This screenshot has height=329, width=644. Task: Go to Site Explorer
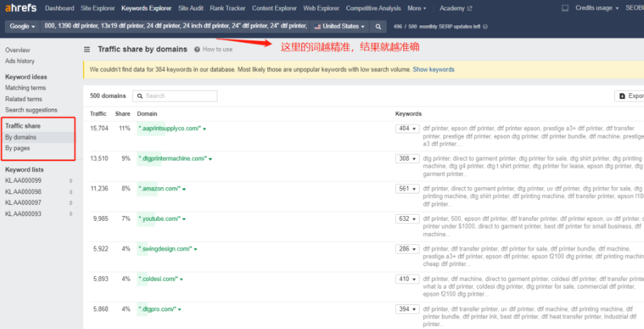point(98,8)
